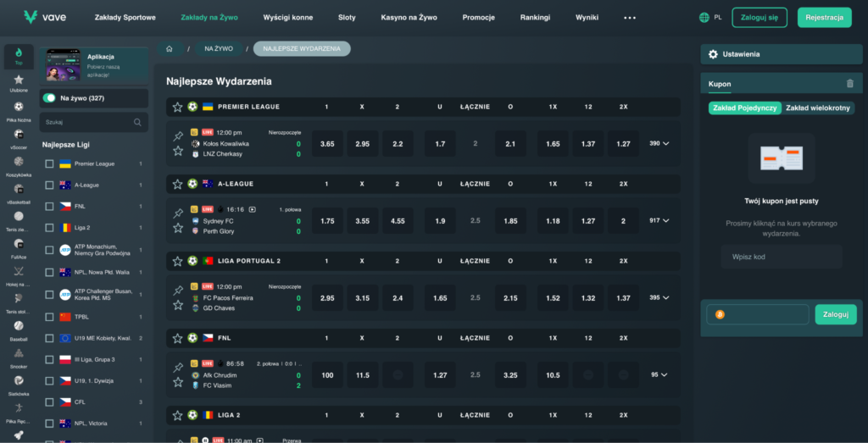
Task: Click the Wpisz kod input field
Action: pyautogui.click(x=781, y=257)
